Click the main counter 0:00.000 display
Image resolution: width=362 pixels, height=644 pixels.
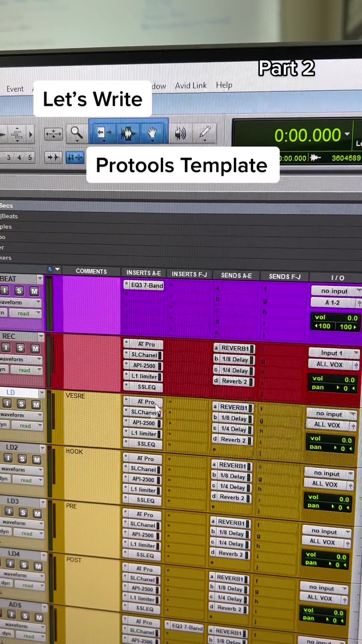[307, 135]
